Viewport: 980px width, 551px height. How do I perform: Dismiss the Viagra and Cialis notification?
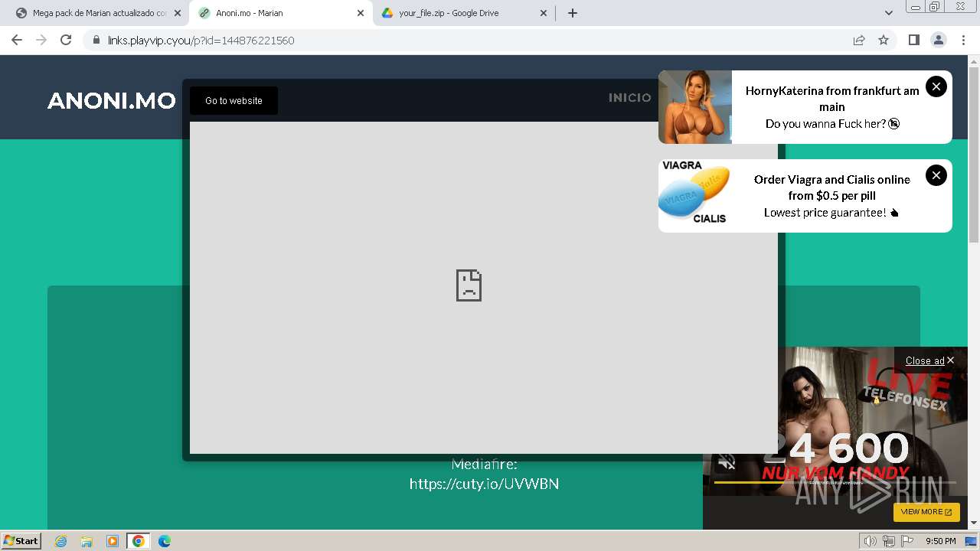(x=936, y=175)
